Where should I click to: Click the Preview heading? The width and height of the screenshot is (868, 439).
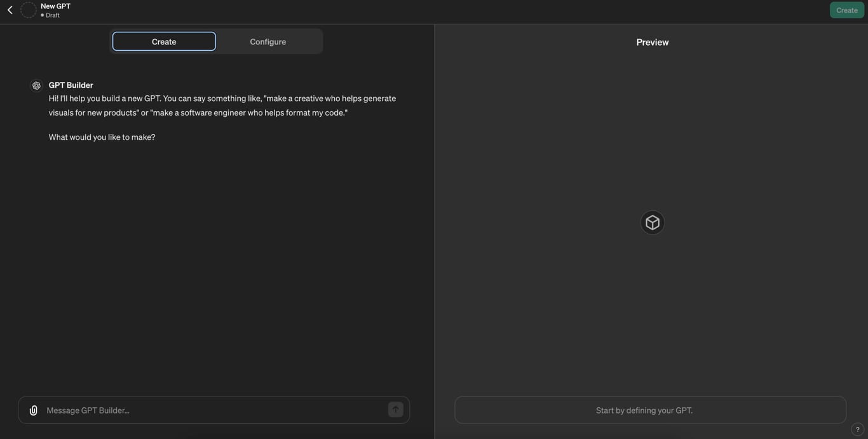[x=653, y=43]
